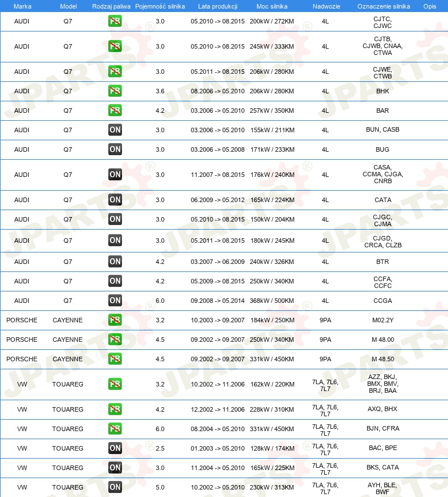
Task: Click power value 250kW / 340KM in Q7 row
Action: [272, 281]
